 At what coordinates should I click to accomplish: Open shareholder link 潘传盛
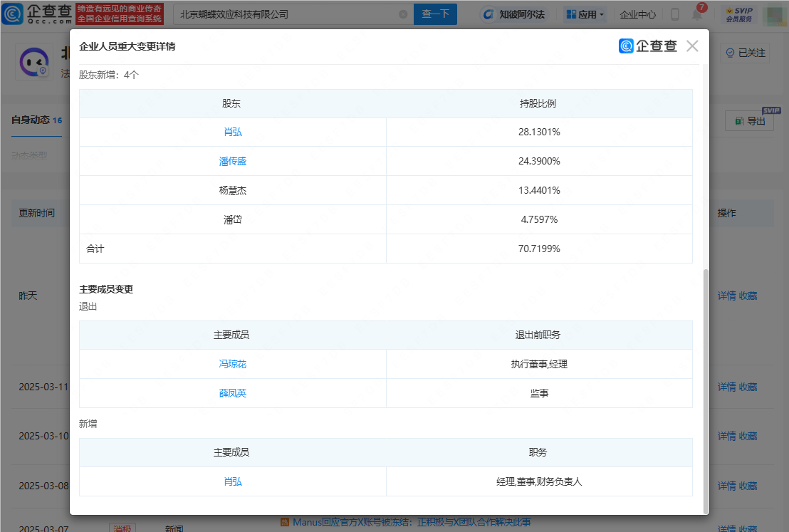233,161
